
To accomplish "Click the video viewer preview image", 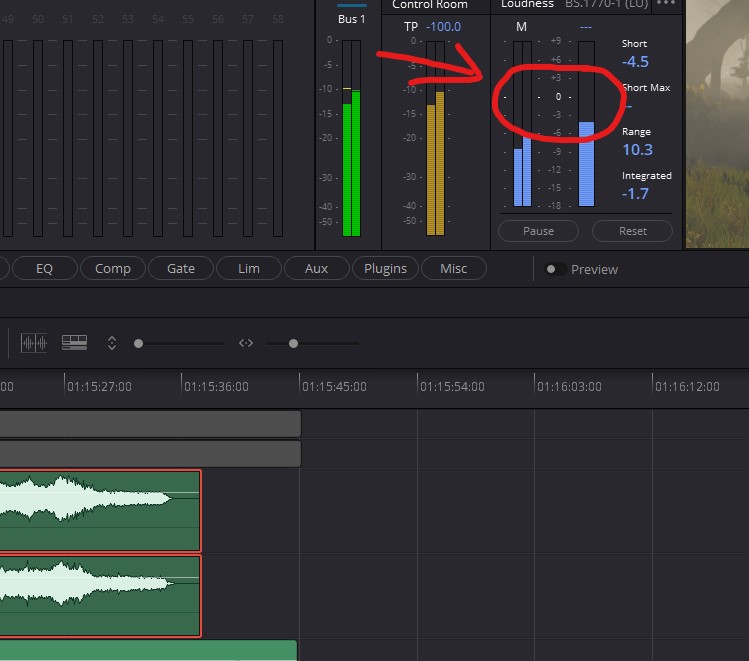I will pyautogui.click(x=718, y=120).
